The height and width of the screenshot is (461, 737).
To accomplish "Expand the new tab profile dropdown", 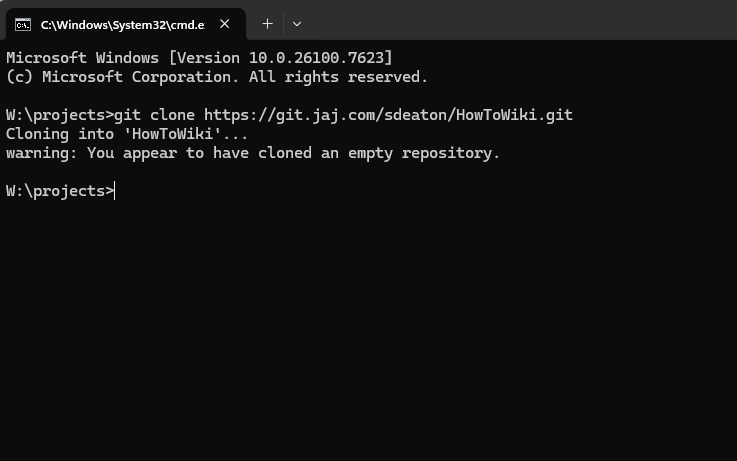I will pyautogui.click(x=297, y=24).
